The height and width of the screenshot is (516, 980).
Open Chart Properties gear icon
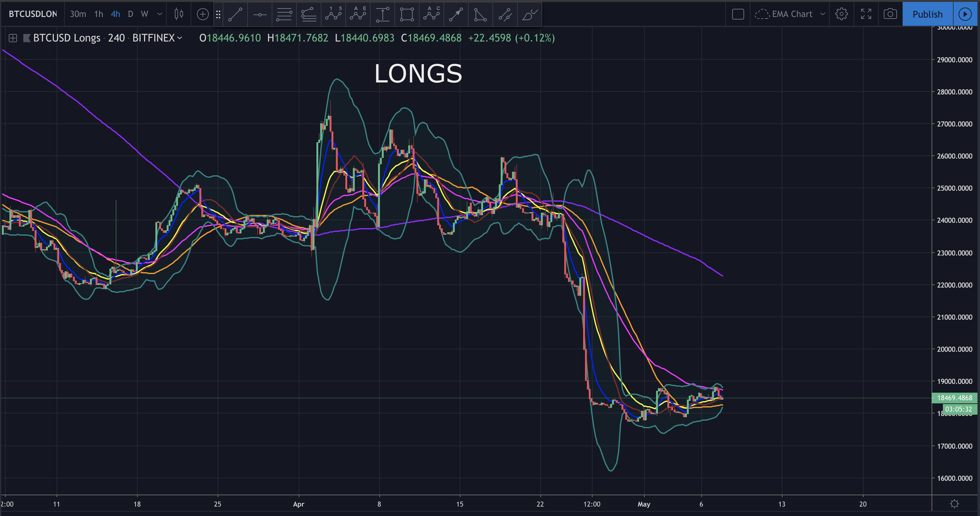841,14
